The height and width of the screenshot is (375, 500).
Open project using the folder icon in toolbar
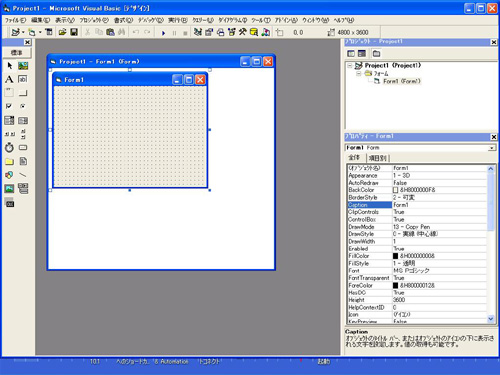[x=62, y=32]
